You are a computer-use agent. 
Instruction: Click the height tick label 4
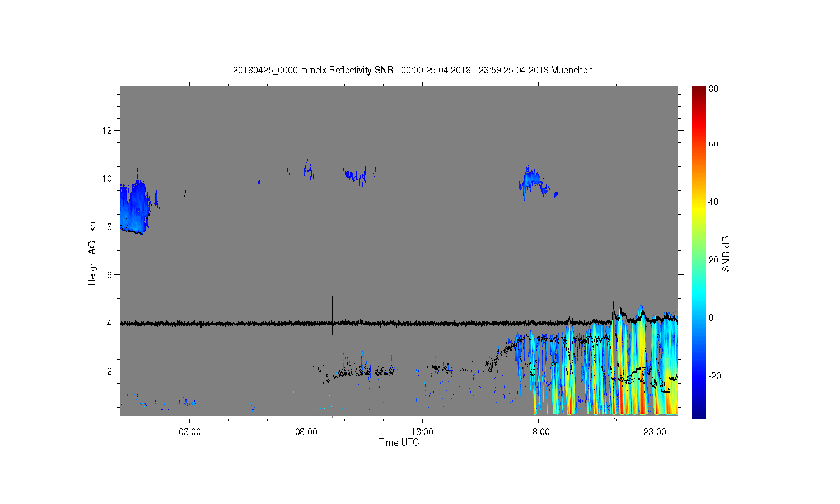pos(110,323)
